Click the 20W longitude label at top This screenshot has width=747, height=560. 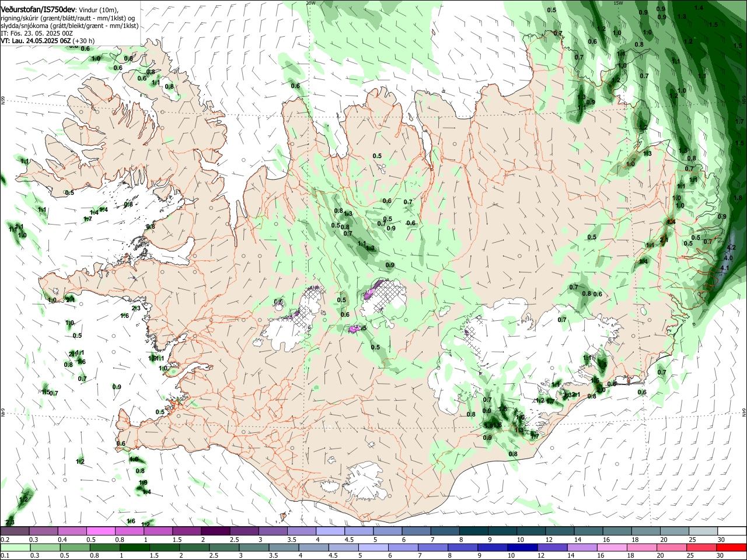click(x=310, y=3)
